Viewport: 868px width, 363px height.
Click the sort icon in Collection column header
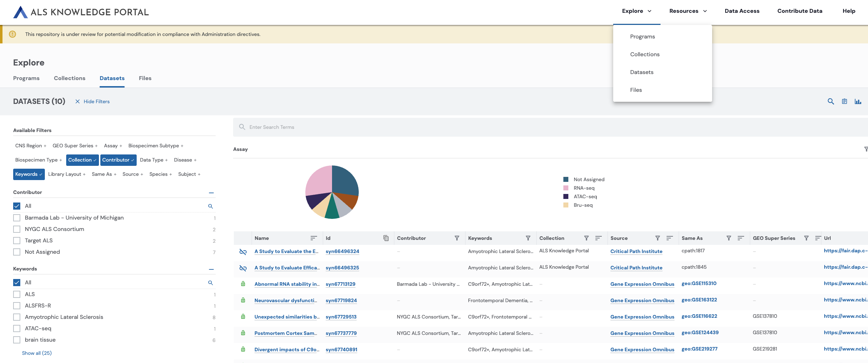point(598,238)
